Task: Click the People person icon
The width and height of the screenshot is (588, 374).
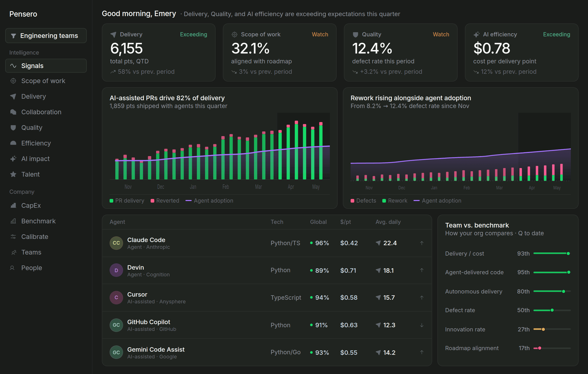Action: click(12, 268)
